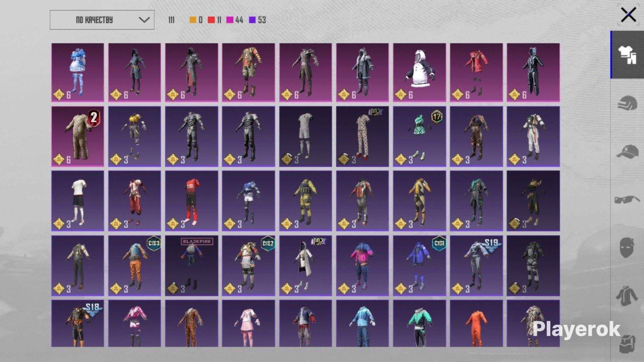This screenshot has width=644, height=362.
Task: Open the 'По качеству' sort dropdown
Action: pos(102,20)
